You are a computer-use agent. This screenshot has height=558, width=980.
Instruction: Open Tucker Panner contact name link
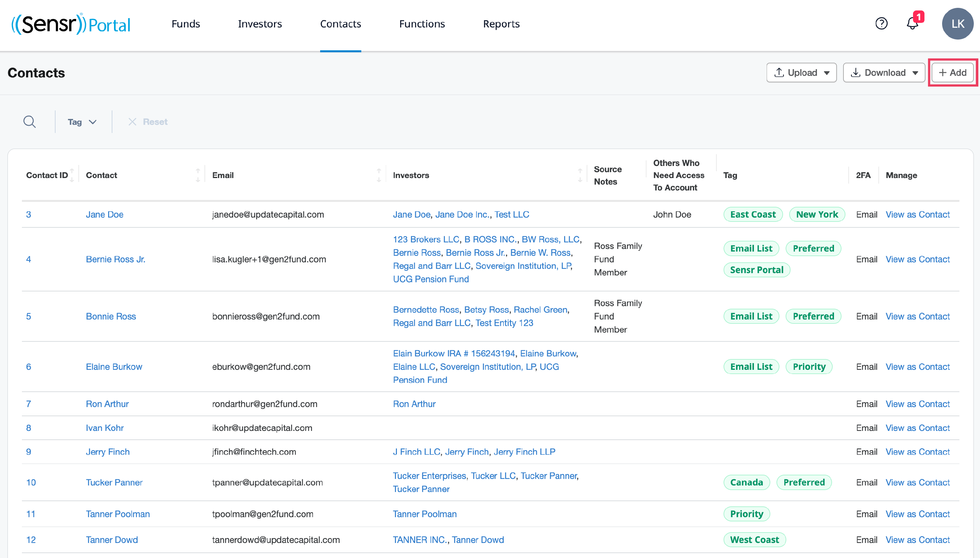click(x=114, y=483)
